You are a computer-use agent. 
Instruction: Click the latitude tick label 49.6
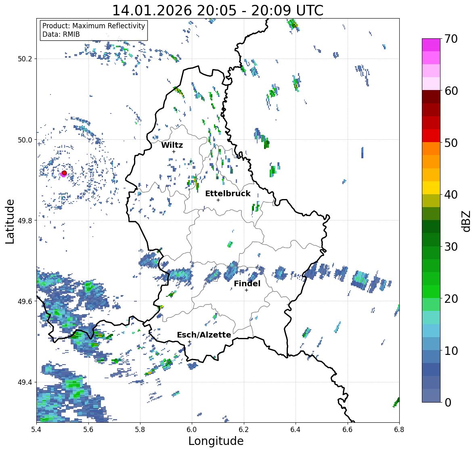tap(25, 301)
